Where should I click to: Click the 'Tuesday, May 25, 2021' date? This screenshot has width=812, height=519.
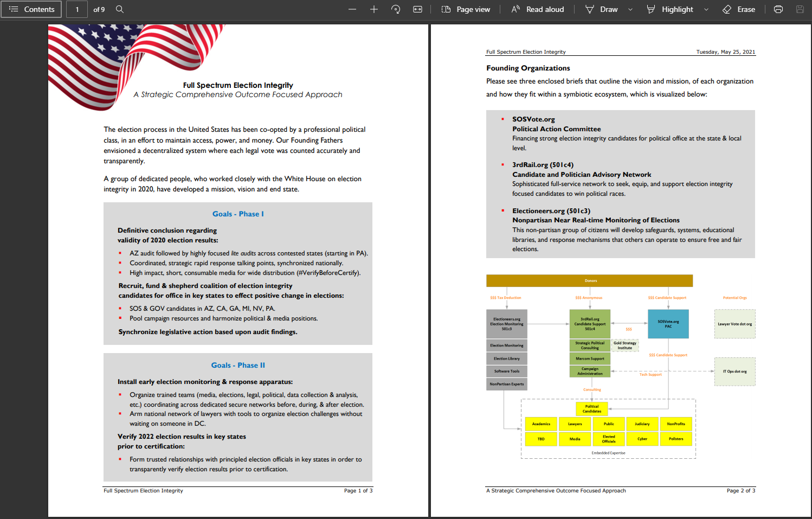coord(726,52)
